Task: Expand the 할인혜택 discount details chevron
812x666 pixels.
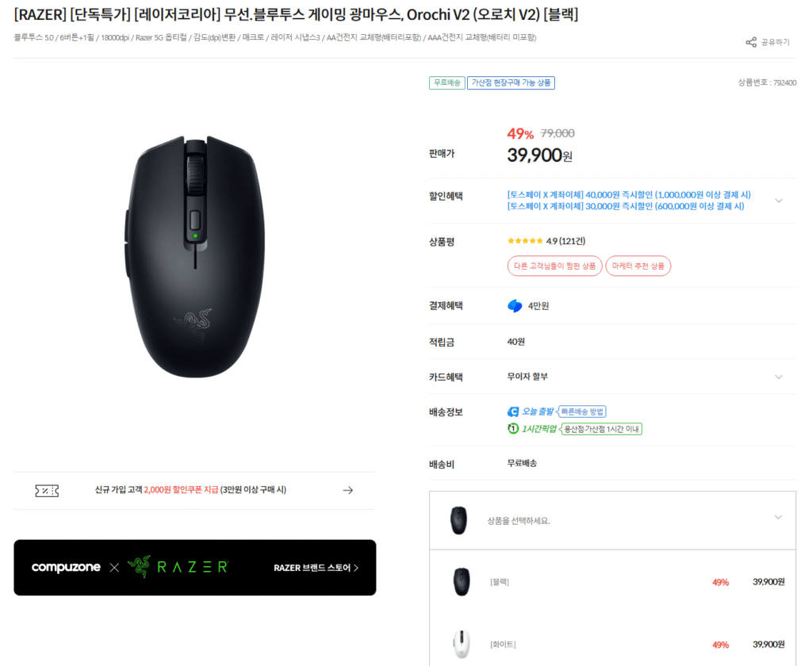Action: pos(781,201)
